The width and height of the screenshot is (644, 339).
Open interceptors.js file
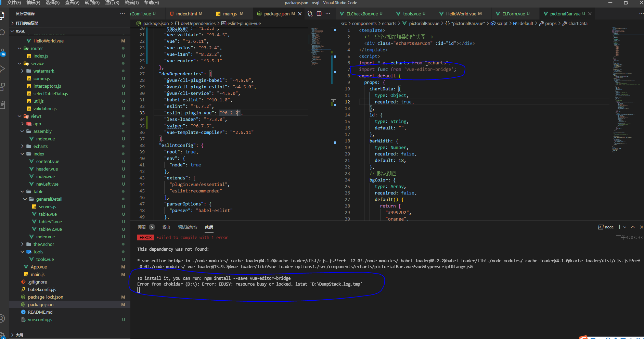(69, 86)
